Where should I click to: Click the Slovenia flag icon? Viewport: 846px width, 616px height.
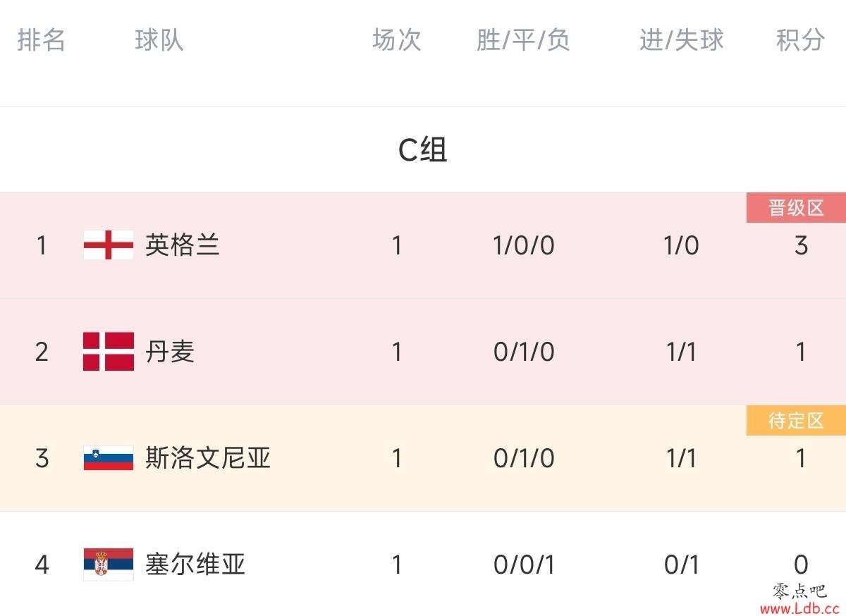[x=108, y=458]
